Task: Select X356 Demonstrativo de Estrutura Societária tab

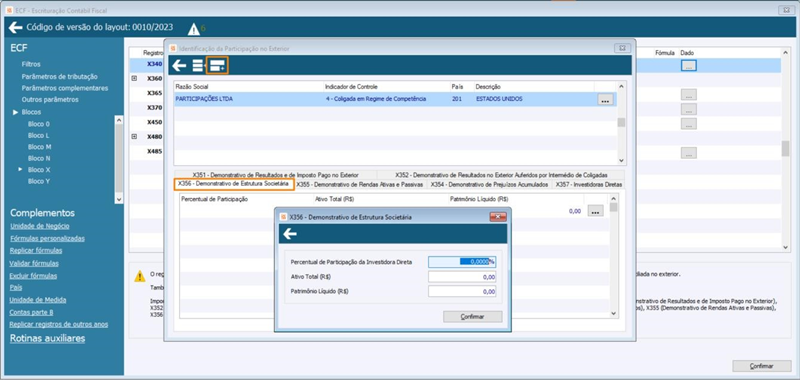Action: [x=234, y=184]
